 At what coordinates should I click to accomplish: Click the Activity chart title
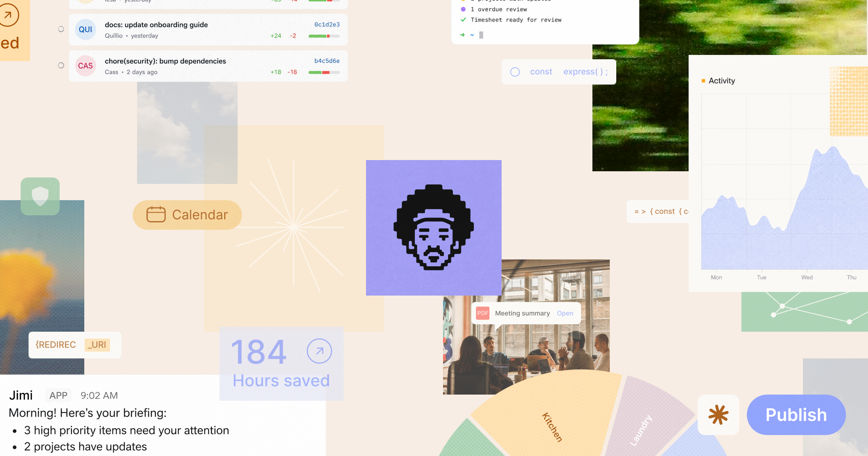(722, 81)
